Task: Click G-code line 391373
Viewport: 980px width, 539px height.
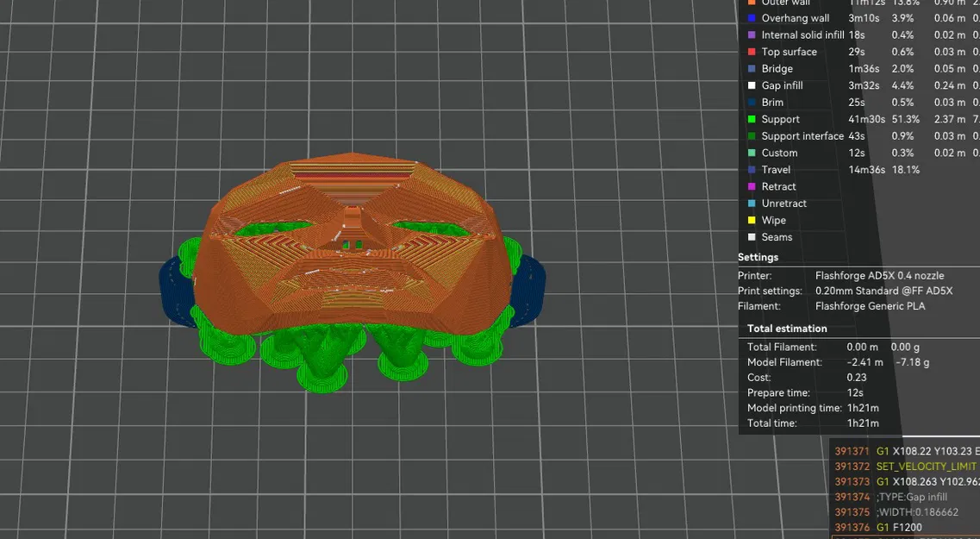Action: [905, 482]
